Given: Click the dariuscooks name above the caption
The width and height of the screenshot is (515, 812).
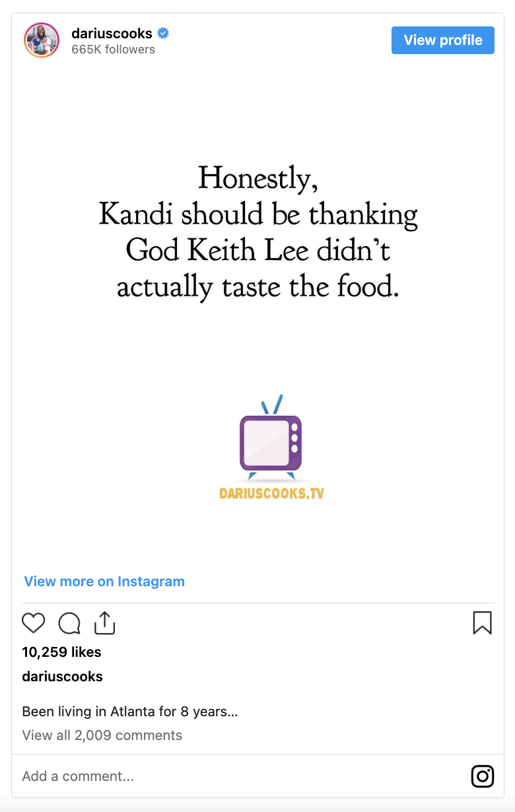Looking at the screenshot, I should pos(62,677).
